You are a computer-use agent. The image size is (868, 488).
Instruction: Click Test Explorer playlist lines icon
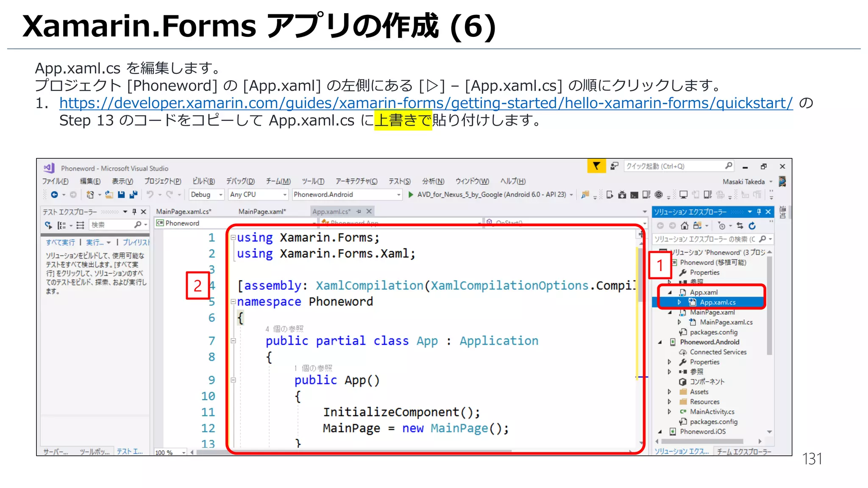coord(80,225)
